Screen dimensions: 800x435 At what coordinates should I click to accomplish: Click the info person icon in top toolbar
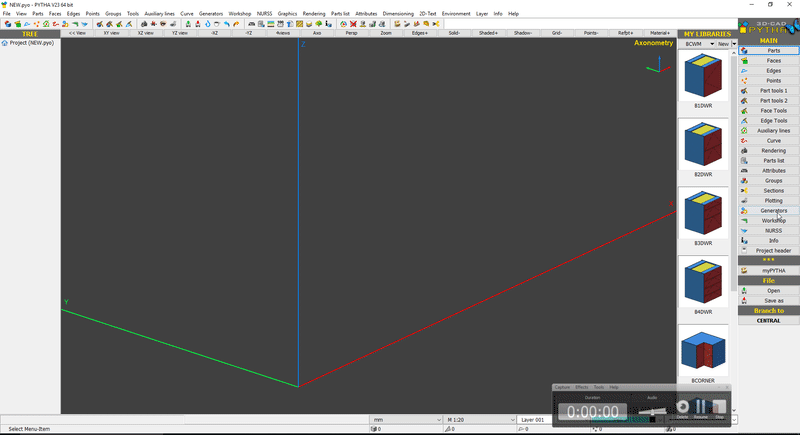click(328, 24)
